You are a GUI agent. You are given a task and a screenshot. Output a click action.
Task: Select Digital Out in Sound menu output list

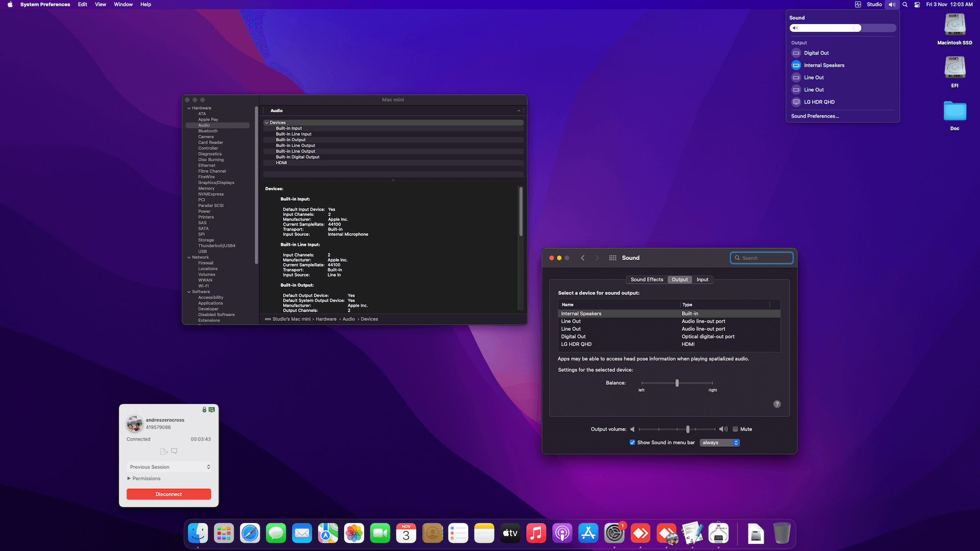point(843,53)
